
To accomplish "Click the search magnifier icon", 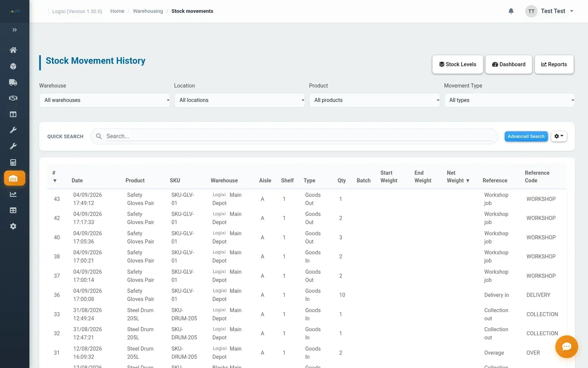I will [99, 136].
